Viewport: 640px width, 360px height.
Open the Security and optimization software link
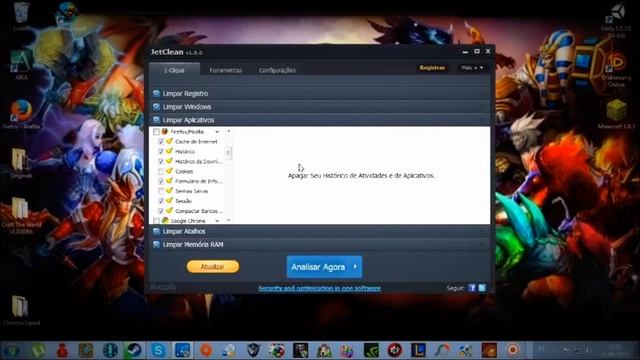(320, 288)
